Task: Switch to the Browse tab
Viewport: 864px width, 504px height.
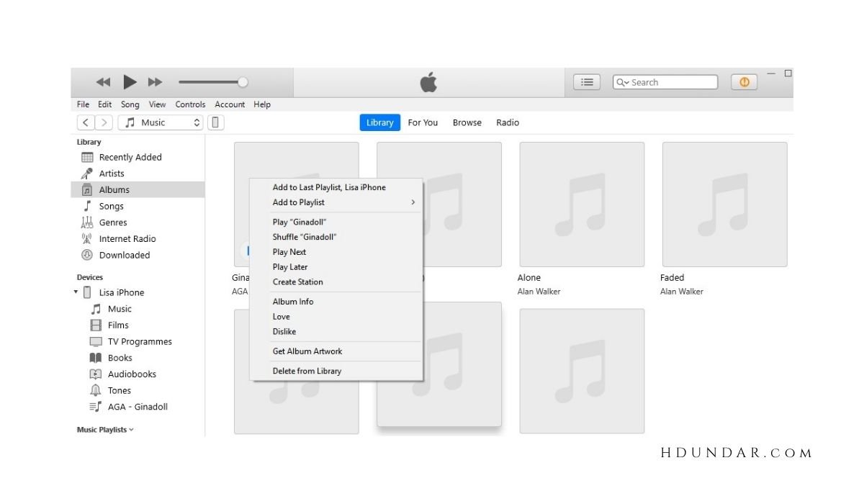Action: (x=467, y=122)
